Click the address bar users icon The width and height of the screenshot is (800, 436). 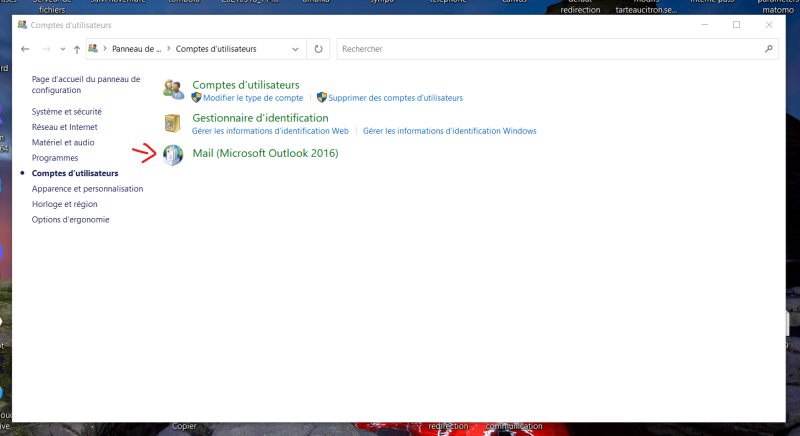(93, 48)
